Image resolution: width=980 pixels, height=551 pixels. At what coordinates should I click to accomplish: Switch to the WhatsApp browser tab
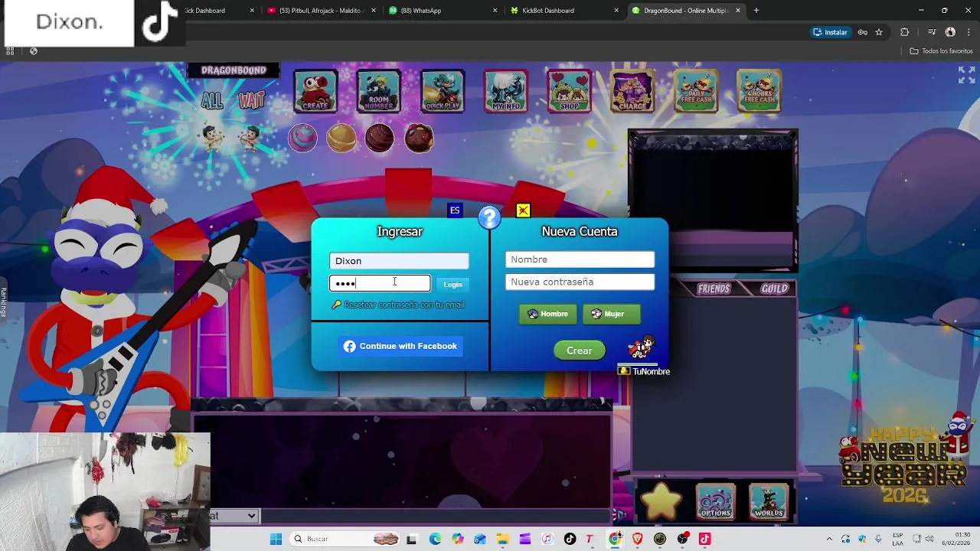point(443,11)
